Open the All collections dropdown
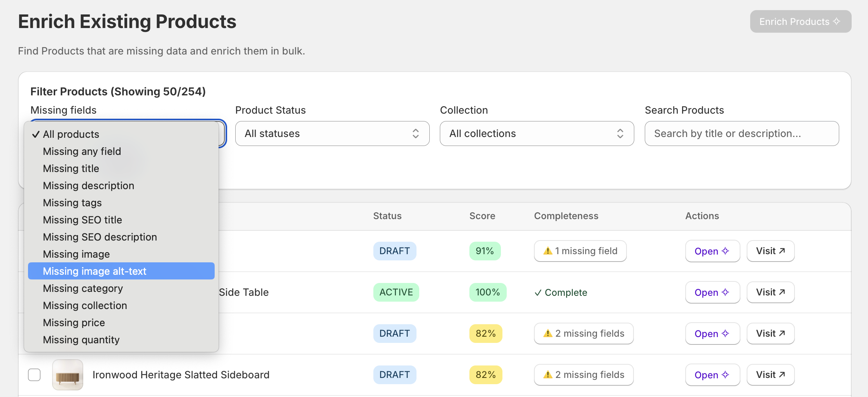The image size is (868, 397). [537, 134]
